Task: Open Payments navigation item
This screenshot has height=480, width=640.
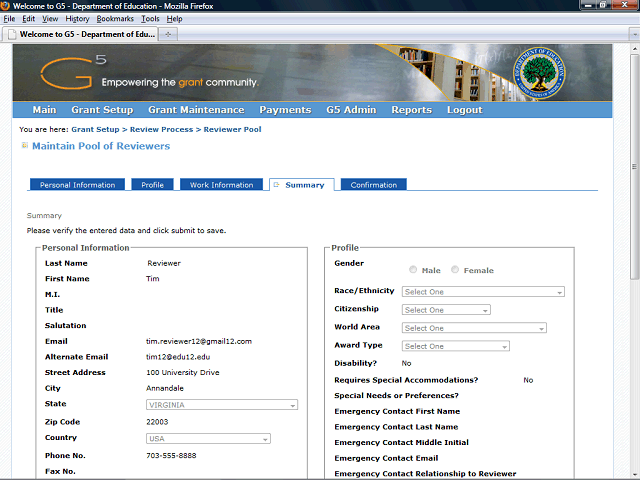Action: tap(285, 110)
